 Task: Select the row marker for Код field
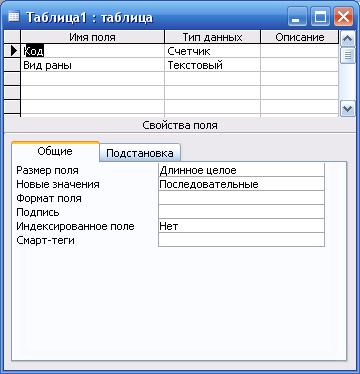(12, 51)
